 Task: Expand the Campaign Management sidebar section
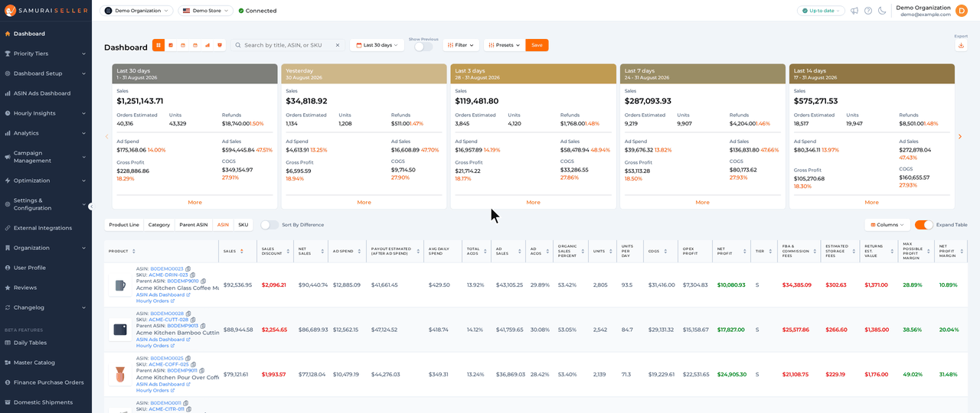[x=46, y=157]
